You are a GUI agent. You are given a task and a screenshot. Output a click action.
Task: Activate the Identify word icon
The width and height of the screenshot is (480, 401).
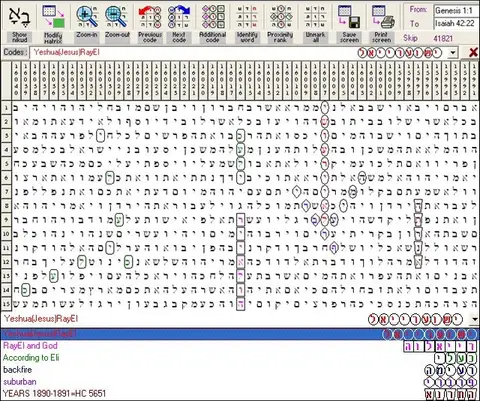point(247,17)
